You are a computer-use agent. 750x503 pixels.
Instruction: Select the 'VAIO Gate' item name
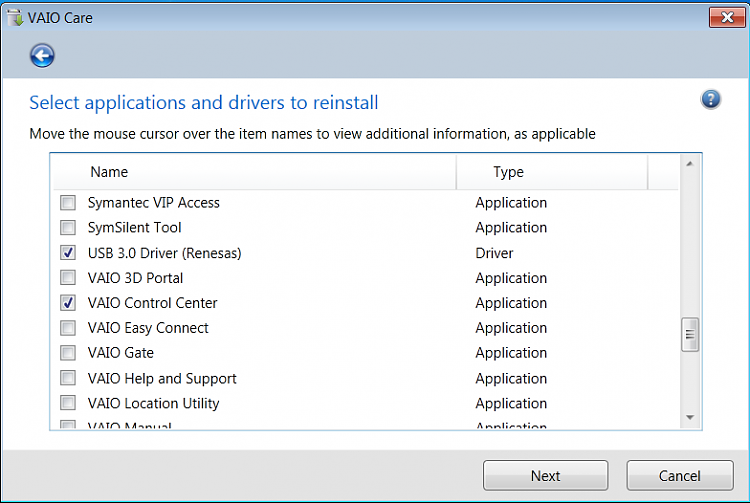click(121, 353)
